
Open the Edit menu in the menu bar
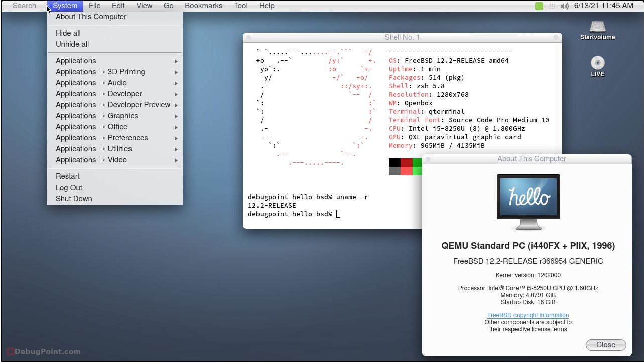[x=118, y=6]
